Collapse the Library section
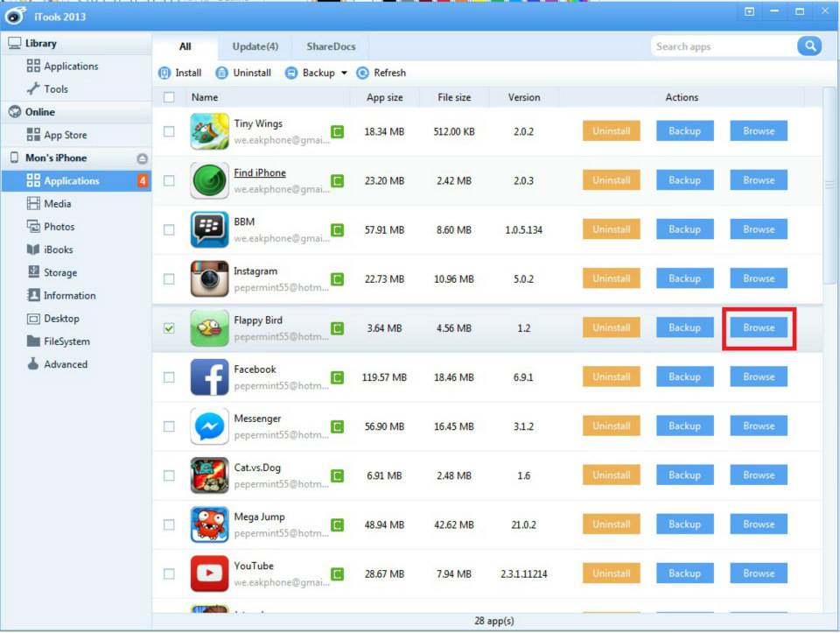Viewport: 840px width, 633px height. (x=76, y=43)
